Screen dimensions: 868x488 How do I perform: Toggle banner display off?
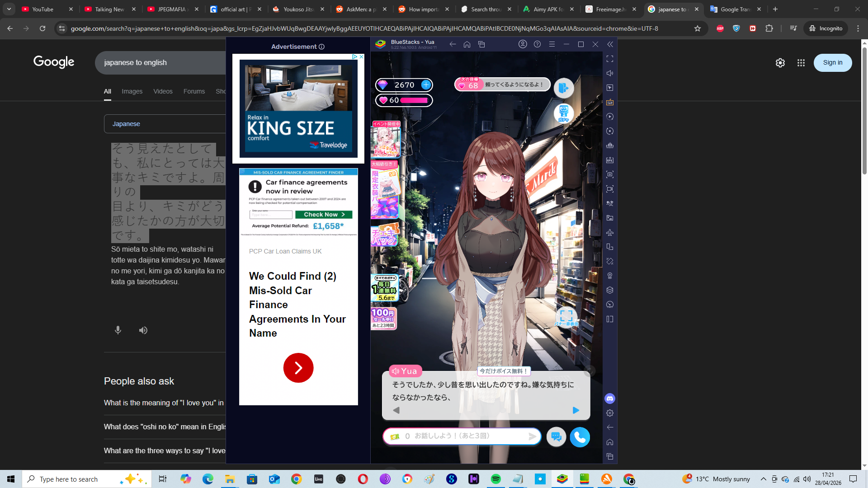(x=566, y=316)
